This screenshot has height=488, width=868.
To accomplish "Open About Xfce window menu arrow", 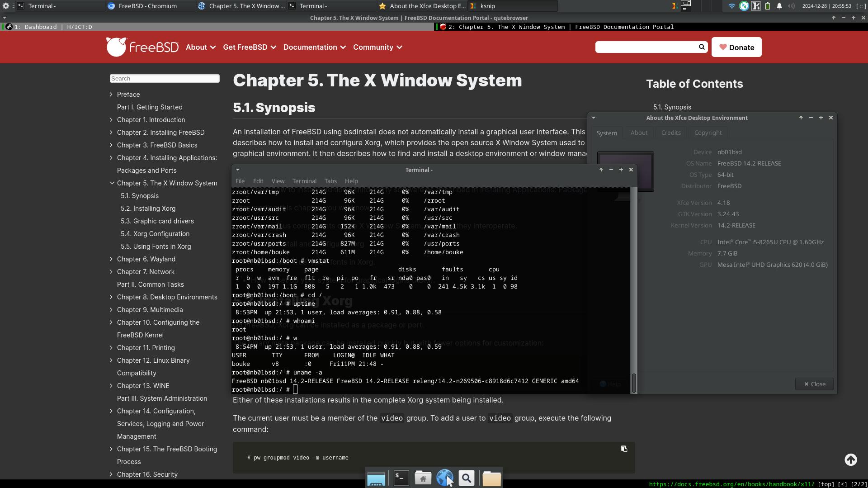I will (x=593, y=118).
